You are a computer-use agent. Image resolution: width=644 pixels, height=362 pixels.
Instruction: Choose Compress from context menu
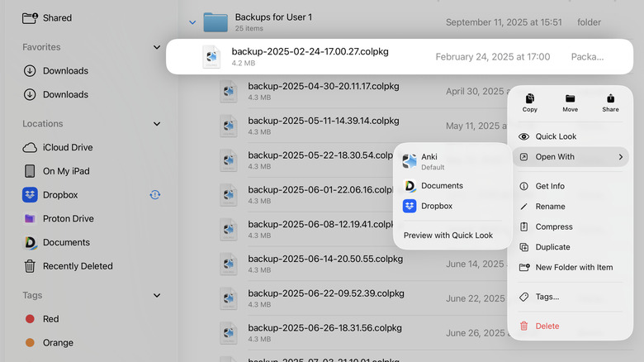(x=553, y=226)
